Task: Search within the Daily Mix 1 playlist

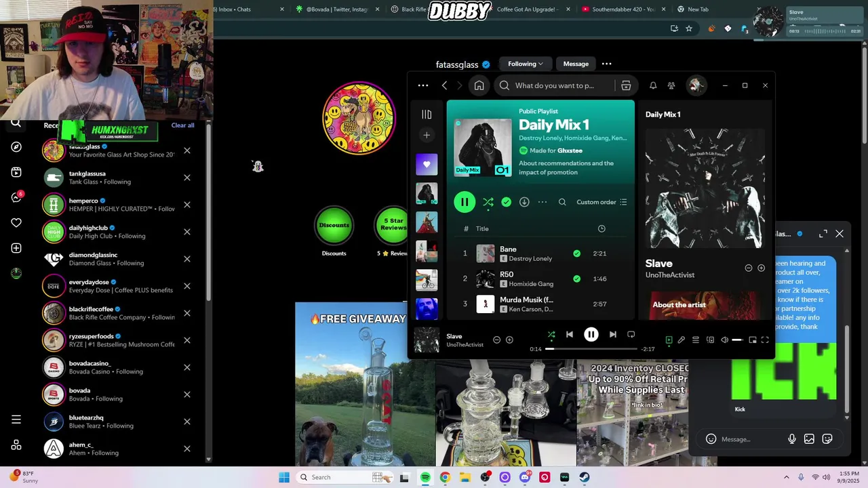Action: [x=562, y=202]
